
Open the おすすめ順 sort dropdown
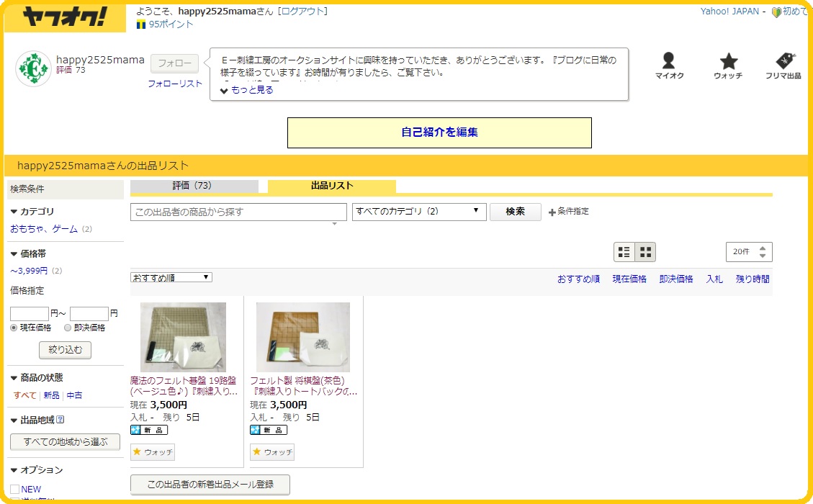(171, 277)
